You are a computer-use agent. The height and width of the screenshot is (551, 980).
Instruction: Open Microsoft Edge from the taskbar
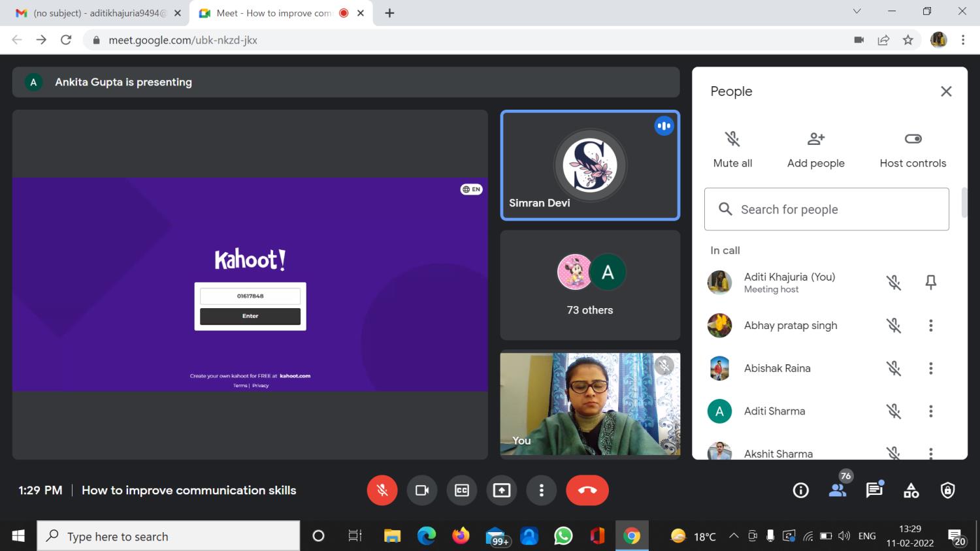coord(427,536)
